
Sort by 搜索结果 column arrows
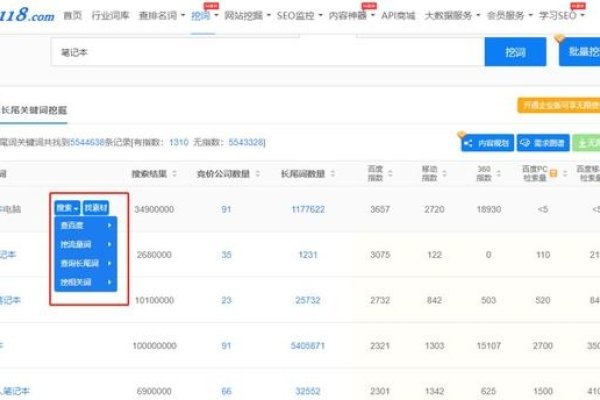pyautogui.click(x=174, y=174)
